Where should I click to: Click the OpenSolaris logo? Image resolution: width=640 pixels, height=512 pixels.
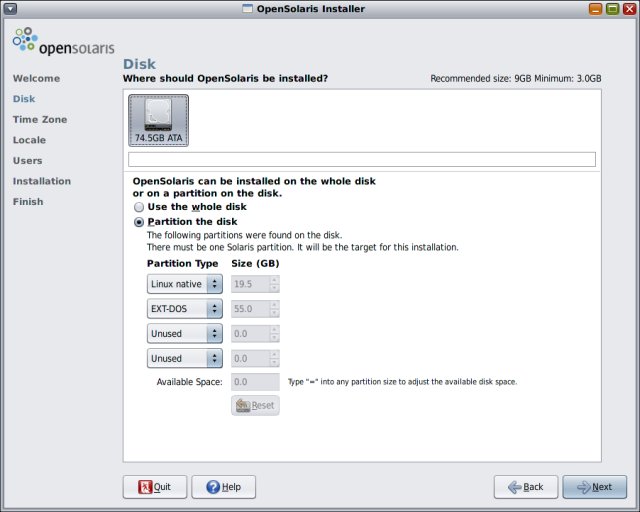coord(63,41)
